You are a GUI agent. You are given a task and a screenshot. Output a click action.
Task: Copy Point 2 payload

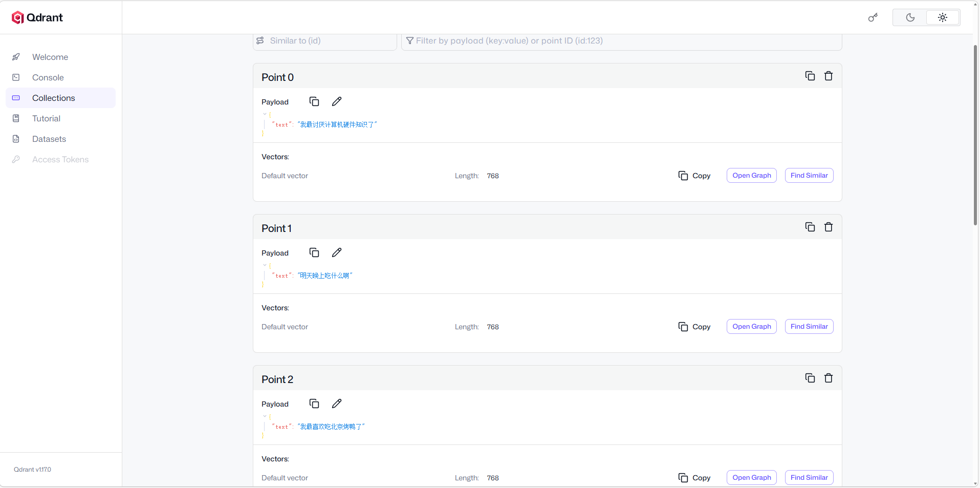click(x=314, y=404)
